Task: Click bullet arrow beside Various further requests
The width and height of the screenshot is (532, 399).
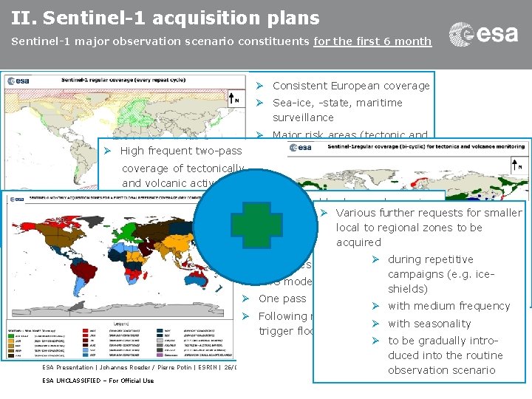Action: pos(324,213)
